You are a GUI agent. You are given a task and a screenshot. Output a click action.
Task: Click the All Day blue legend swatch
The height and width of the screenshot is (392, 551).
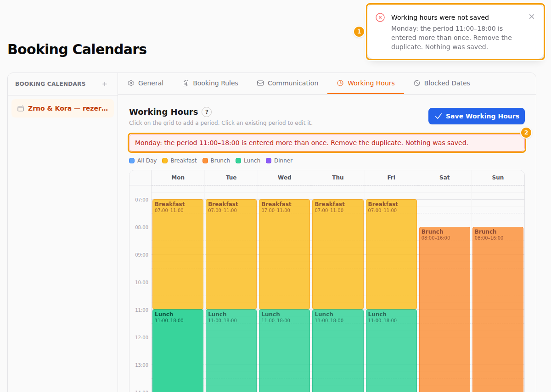pos(132,161)
